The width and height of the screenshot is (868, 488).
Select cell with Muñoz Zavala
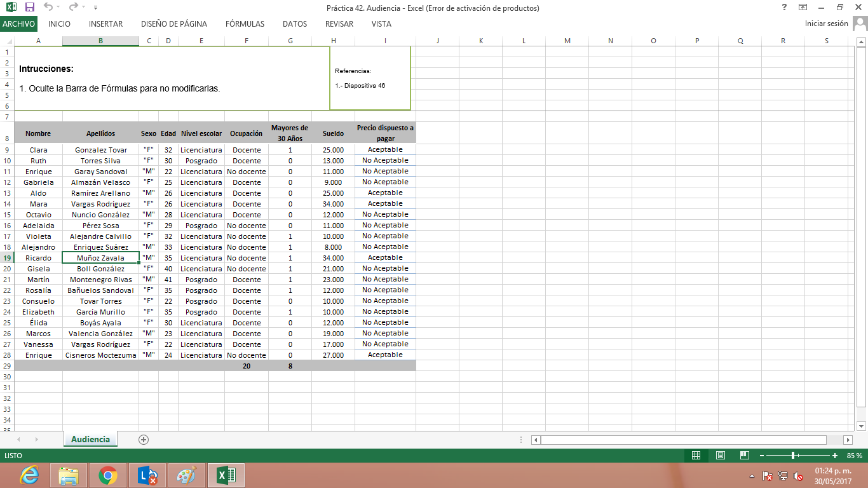[100, 258]
